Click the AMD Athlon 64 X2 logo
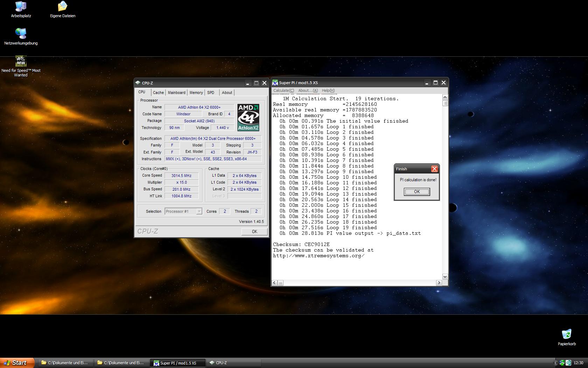Screen dimensions: 588x368 248,117
